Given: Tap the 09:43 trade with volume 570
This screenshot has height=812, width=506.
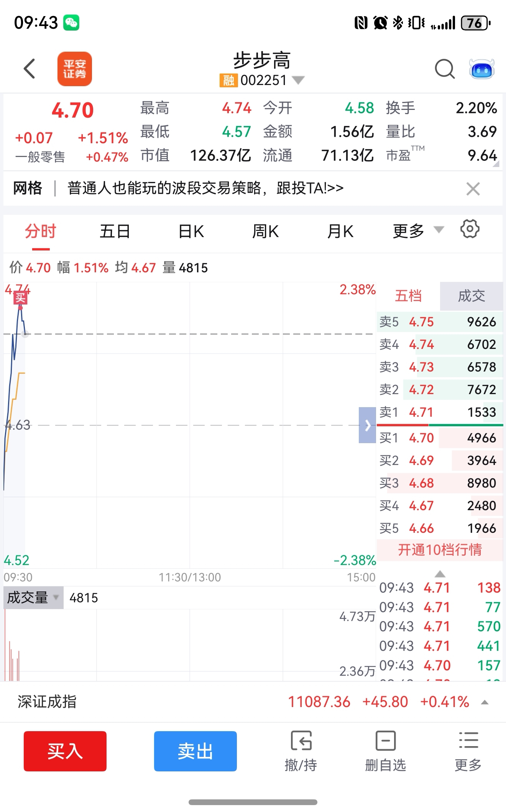Looking at the screenshot, I should pos(440,626).
